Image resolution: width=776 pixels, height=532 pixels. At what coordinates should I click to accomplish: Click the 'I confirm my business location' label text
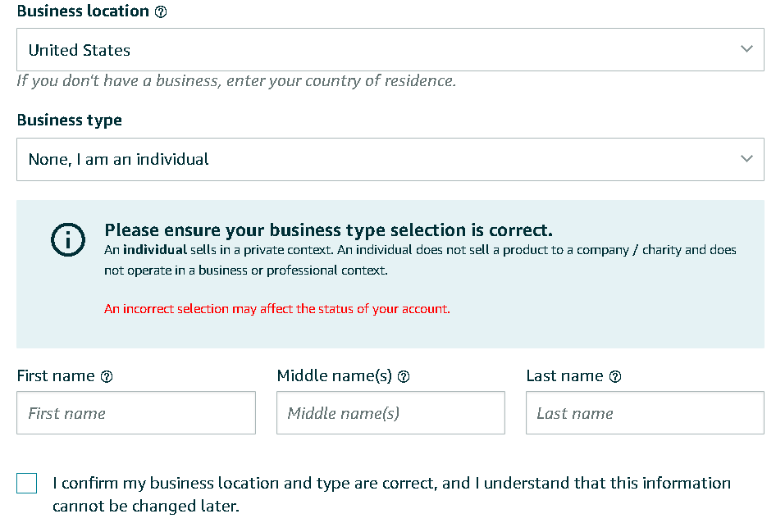point(391,484)
